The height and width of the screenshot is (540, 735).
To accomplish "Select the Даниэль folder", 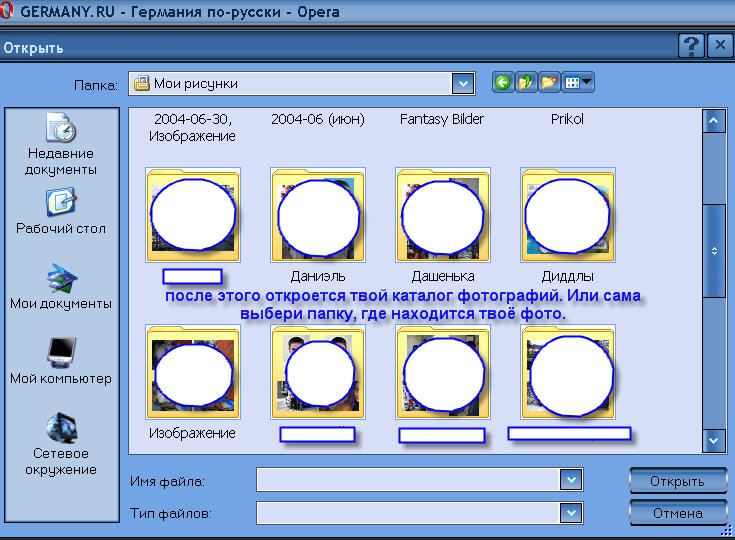I will click(x=318, y=225).
